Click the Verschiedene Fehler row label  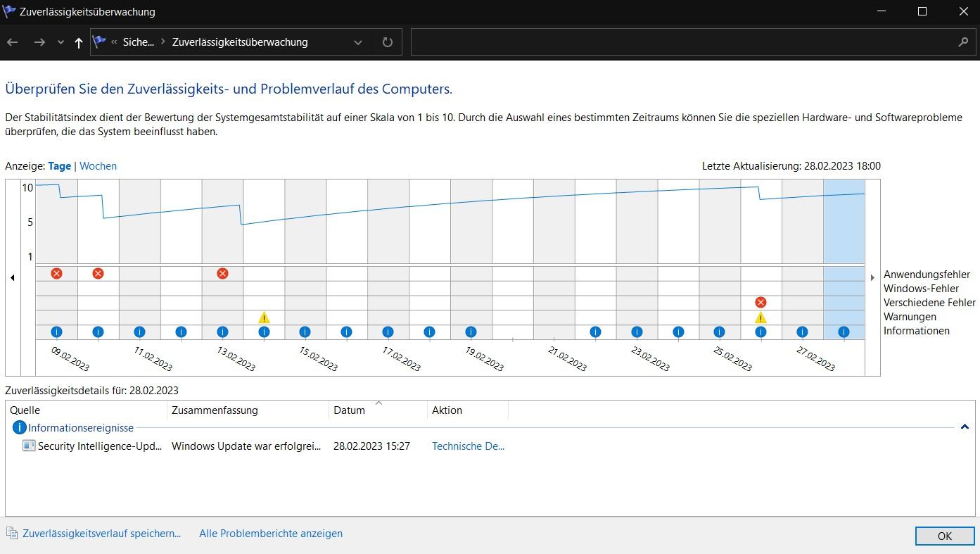(929, 303)
